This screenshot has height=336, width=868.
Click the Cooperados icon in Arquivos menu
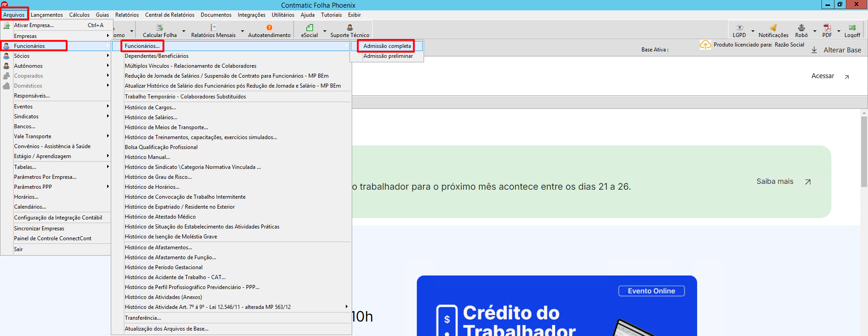(6, 76)
